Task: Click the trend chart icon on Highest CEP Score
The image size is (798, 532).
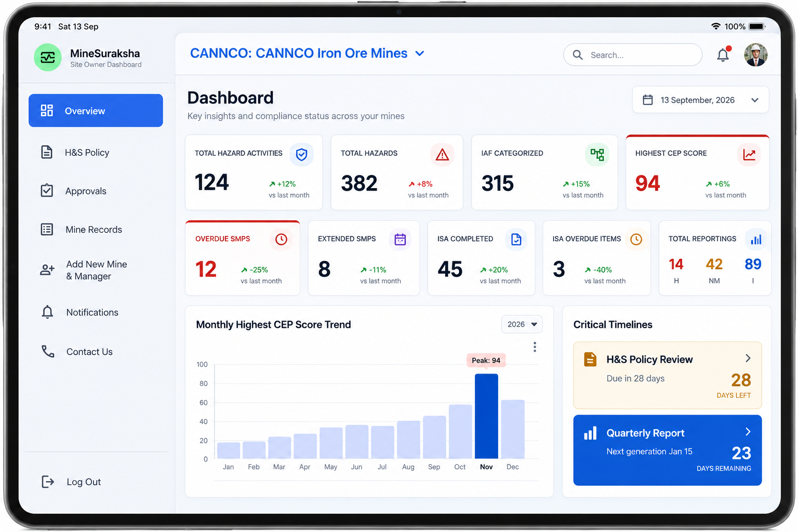Action: (749, 154)
